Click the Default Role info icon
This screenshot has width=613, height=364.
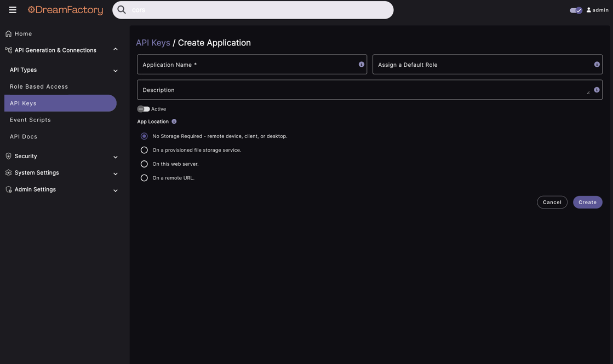tap(597, 65)
